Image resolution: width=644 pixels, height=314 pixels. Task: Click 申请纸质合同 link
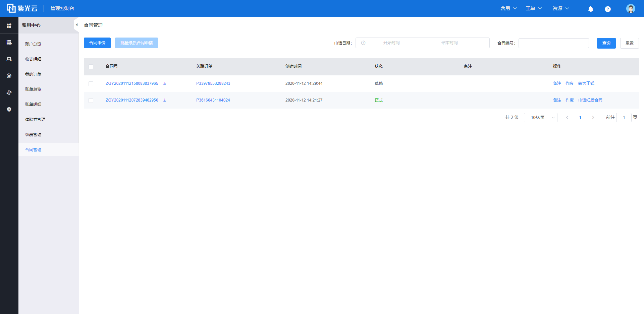click(x=590, y=100)
